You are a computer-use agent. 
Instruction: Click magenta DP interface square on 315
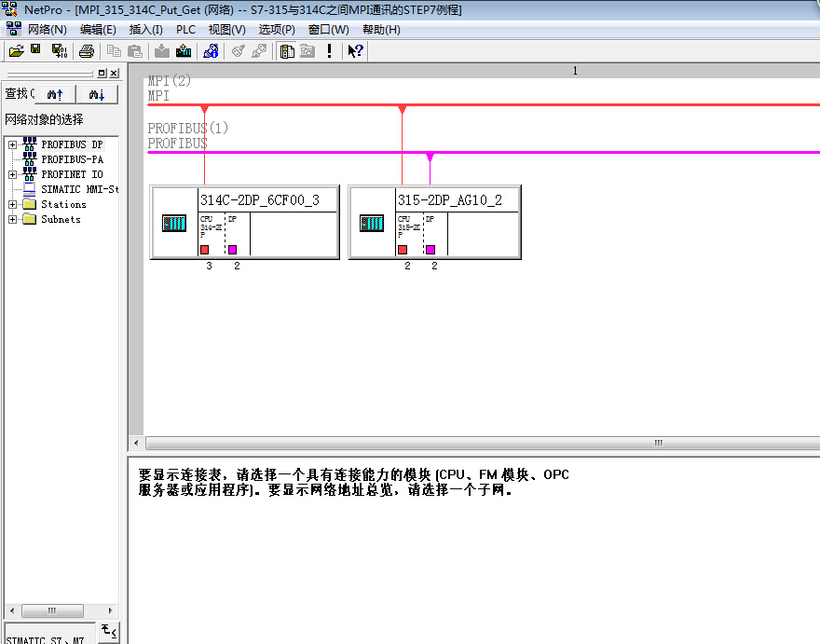click(430, 250)
